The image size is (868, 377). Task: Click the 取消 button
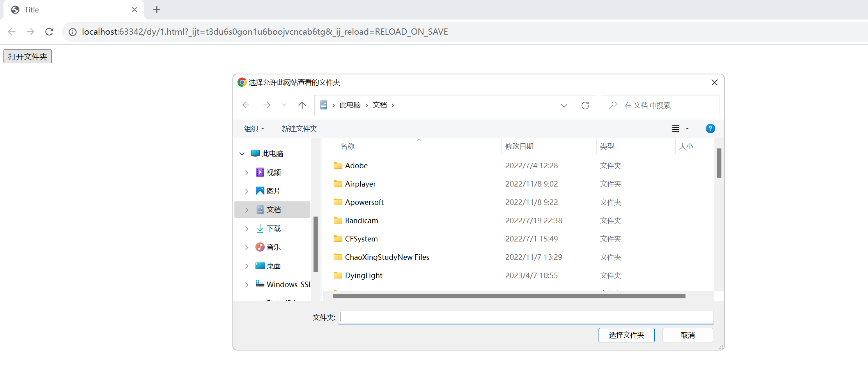coord(688,335)
